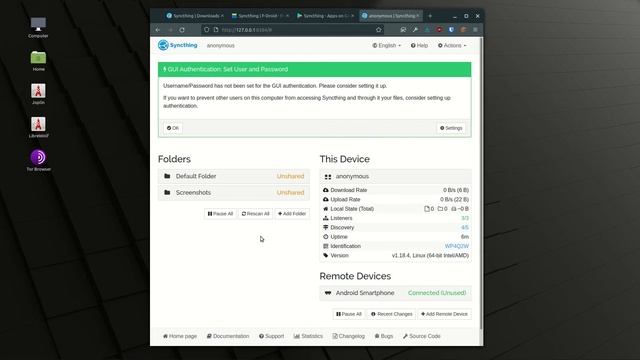Click the Syncthing logo in the header
This screenshot has width=640, height=360.
point(178,45)
